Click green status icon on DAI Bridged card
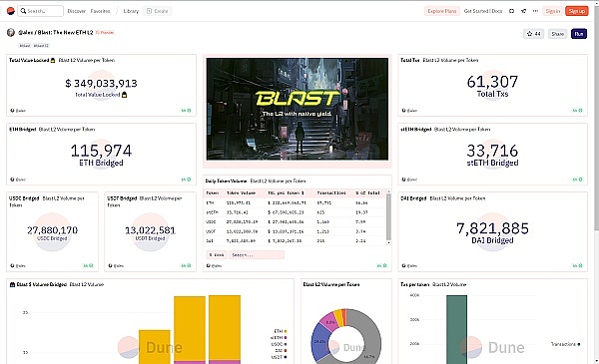Viewport: 599px width, 364px height. [577, 265]
